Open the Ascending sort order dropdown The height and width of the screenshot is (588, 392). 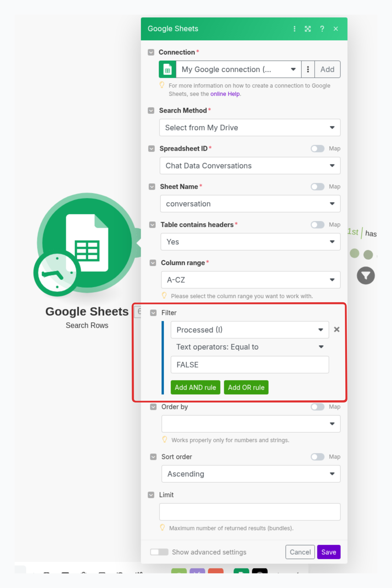tap(251, 474)
